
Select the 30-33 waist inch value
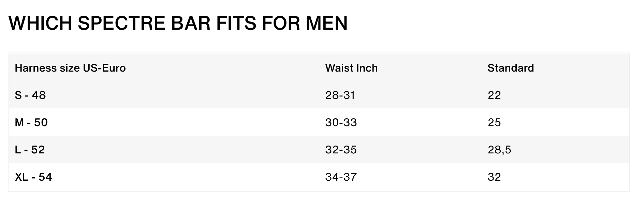point(341,122)
